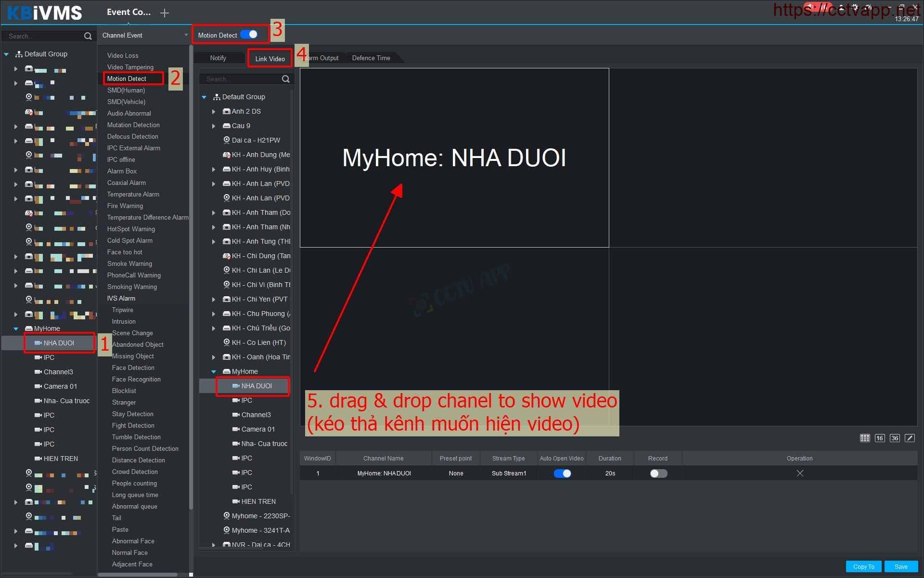Enable the Record toggle for window 1

coord(658,473)
